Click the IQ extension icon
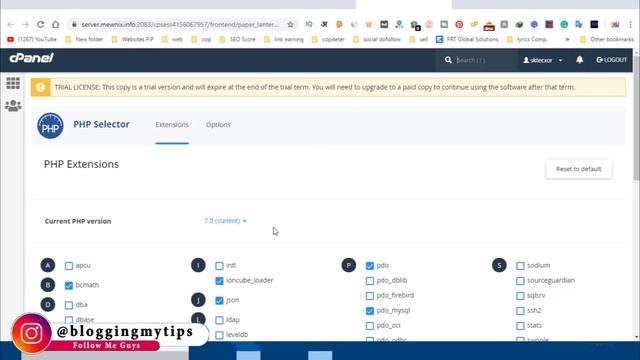The width and height of the screenshot is (640, 360). point(309,24)
